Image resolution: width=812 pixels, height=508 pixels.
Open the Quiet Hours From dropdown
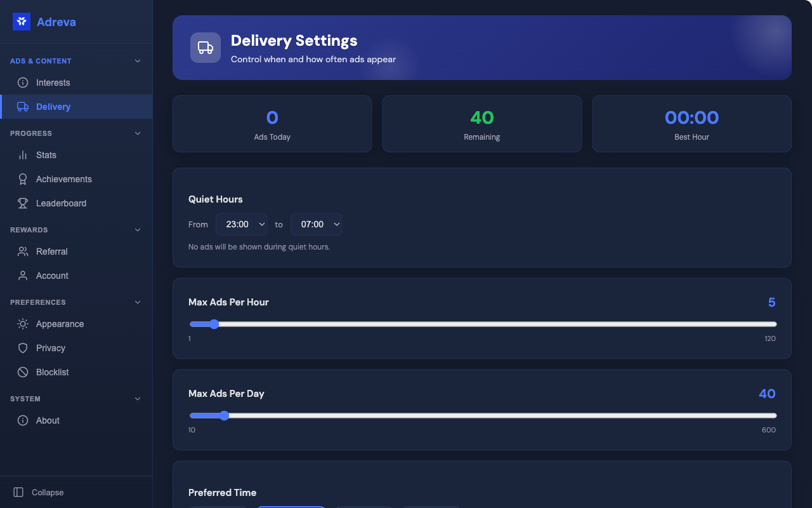(x=241, y=224)
